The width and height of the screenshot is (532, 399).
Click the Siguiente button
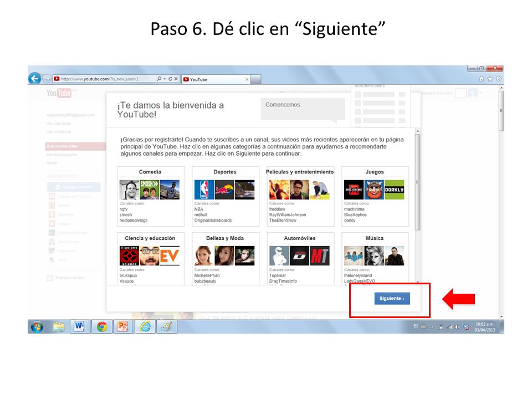coord(392,299)
